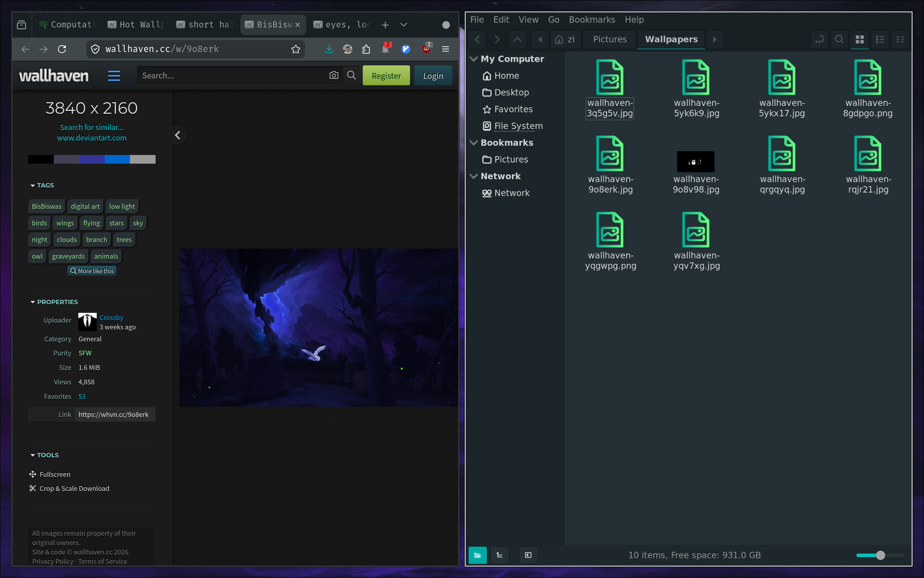Collapse My Computer sidebar group
This screenshot has width=924, height=578.
474,59
